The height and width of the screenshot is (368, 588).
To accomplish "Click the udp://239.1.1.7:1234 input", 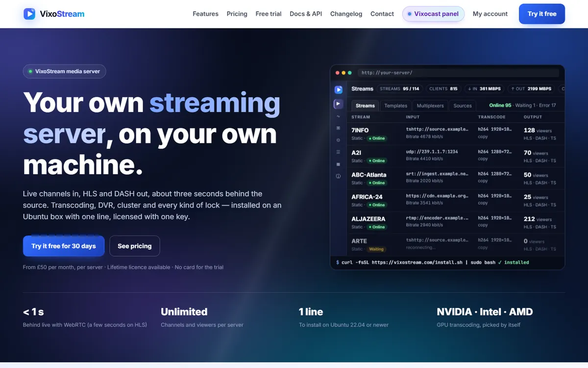I will (x=432, y=152).
